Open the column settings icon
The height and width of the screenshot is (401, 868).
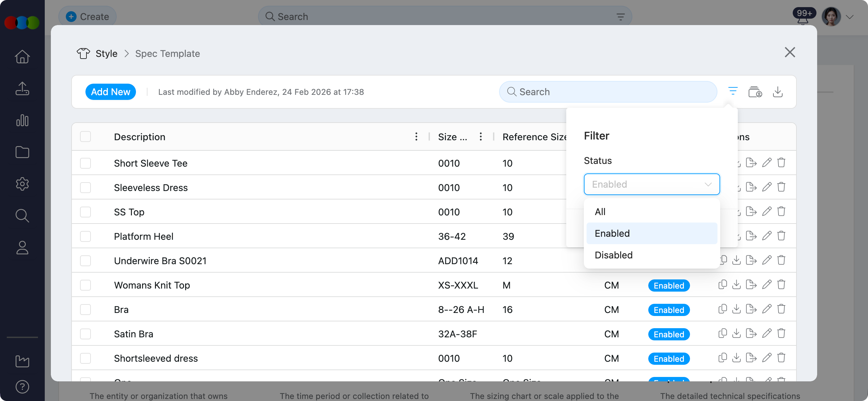[x=755, y=92]
